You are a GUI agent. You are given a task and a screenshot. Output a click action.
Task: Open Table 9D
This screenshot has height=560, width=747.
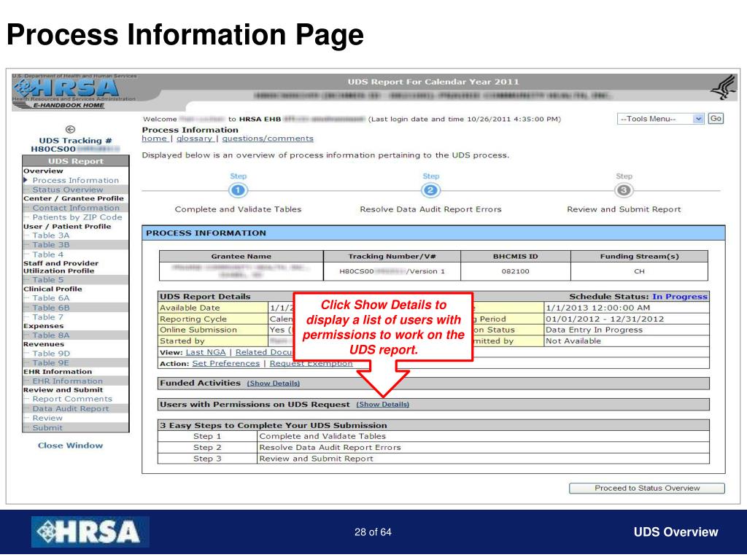tap(51, 354)
